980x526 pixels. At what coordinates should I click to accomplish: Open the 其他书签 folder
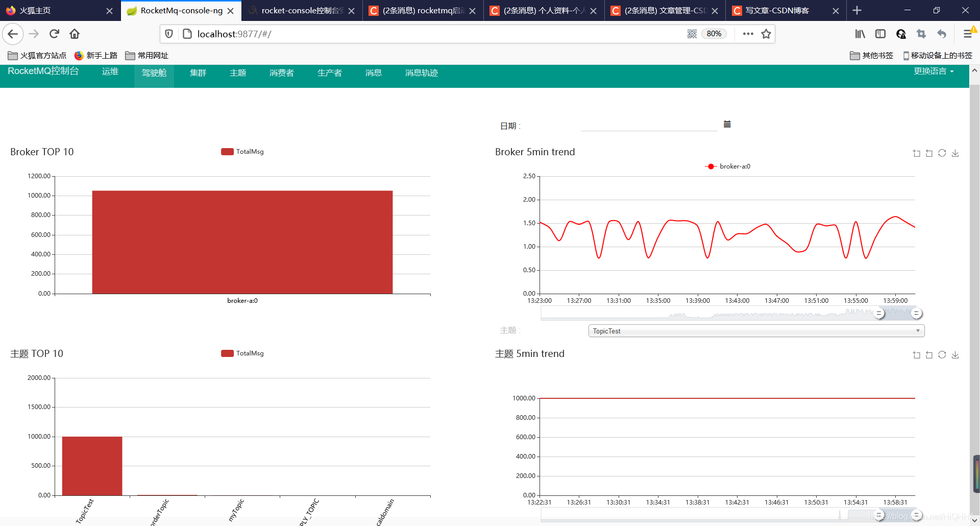872,55
